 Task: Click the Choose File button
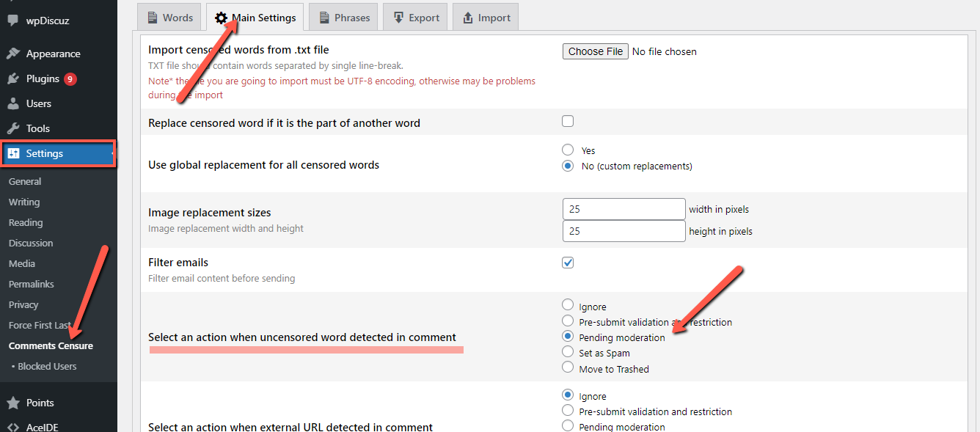pyautogui.click(x=595, y=51)
